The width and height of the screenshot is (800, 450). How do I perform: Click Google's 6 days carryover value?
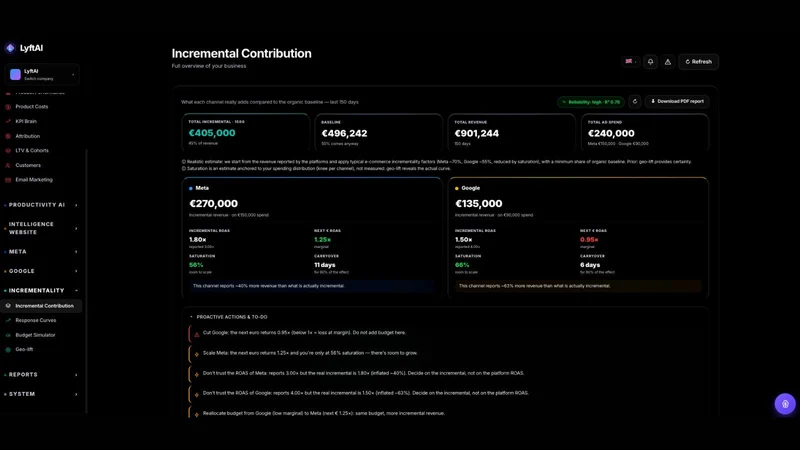pyautogui.click(x=590, y=265)
